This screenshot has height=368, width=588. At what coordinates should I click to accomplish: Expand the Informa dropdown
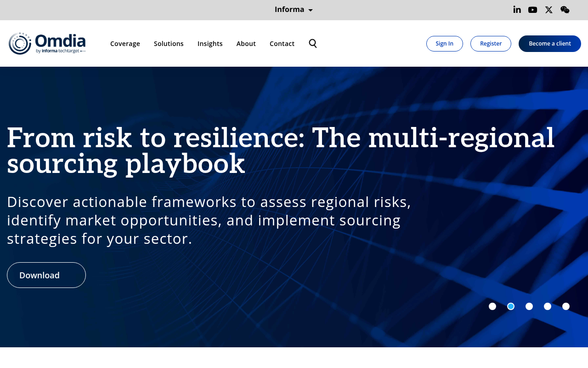click(x=294, y=10)
